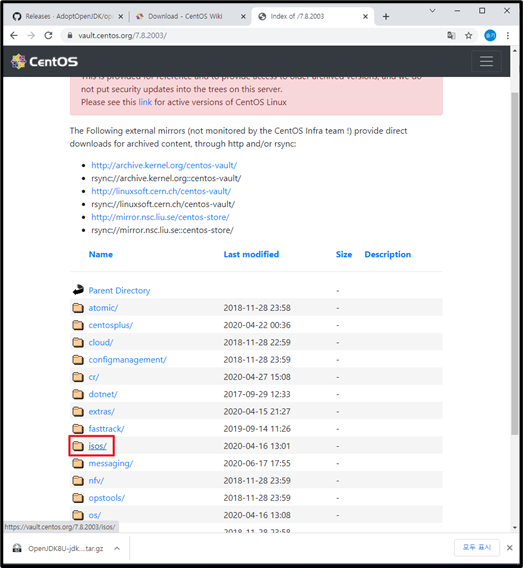Open the isos/ directory

pos(97,446)
